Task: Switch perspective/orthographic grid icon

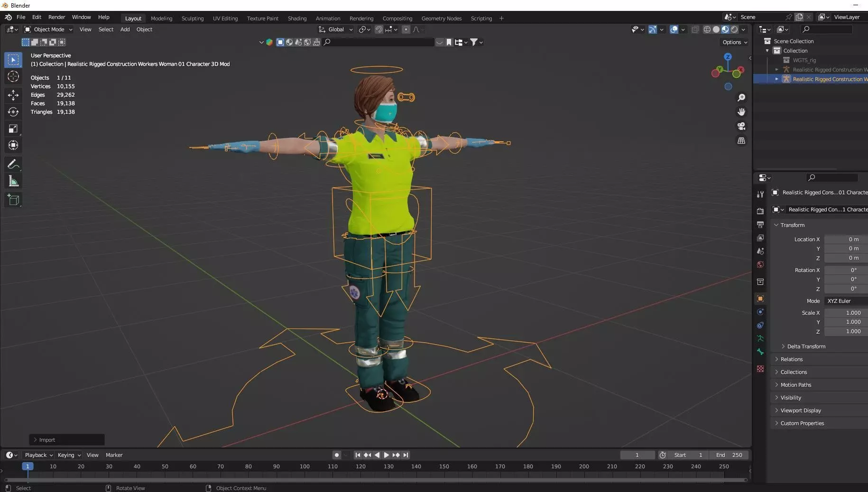Action: coord(741,141)
